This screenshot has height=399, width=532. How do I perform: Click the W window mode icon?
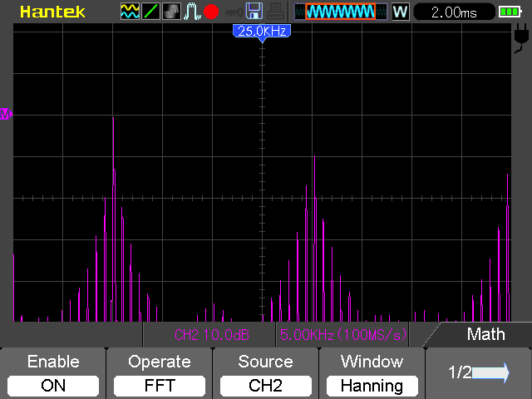click(401, 12)
